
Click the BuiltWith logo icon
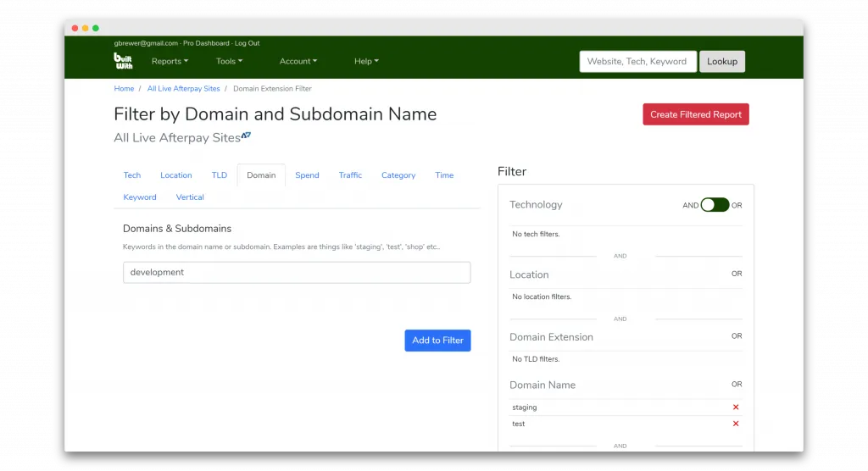123,61
